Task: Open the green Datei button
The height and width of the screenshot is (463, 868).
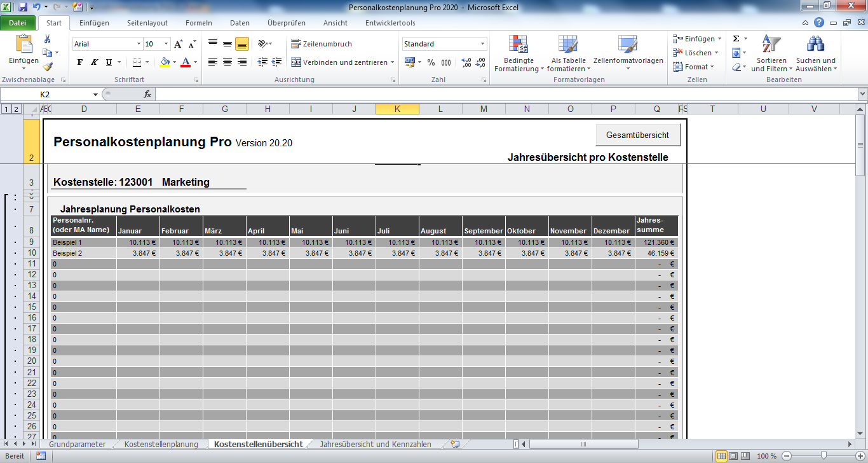Action: [x=18, y=23]
